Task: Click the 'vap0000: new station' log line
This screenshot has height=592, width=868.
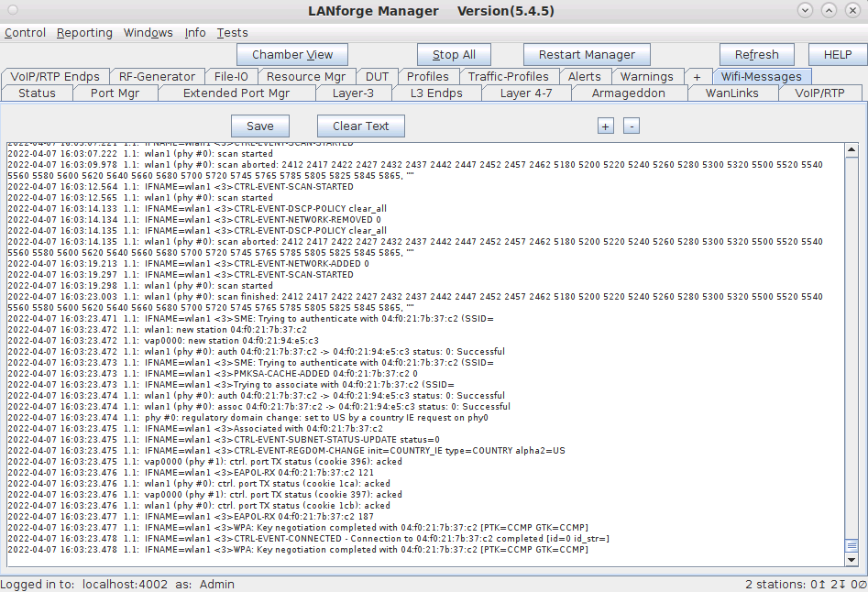Action: [x=163, y=341]
